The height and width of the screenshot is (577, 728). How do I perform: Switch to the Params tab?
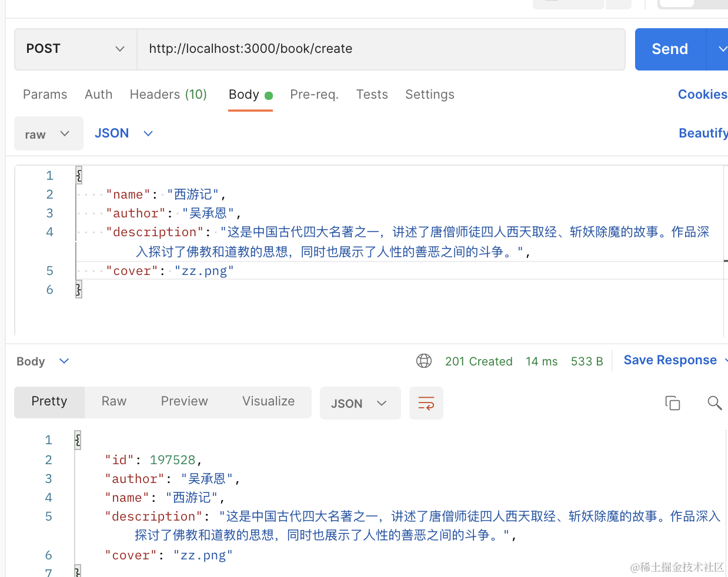click(x=45, y=95)
